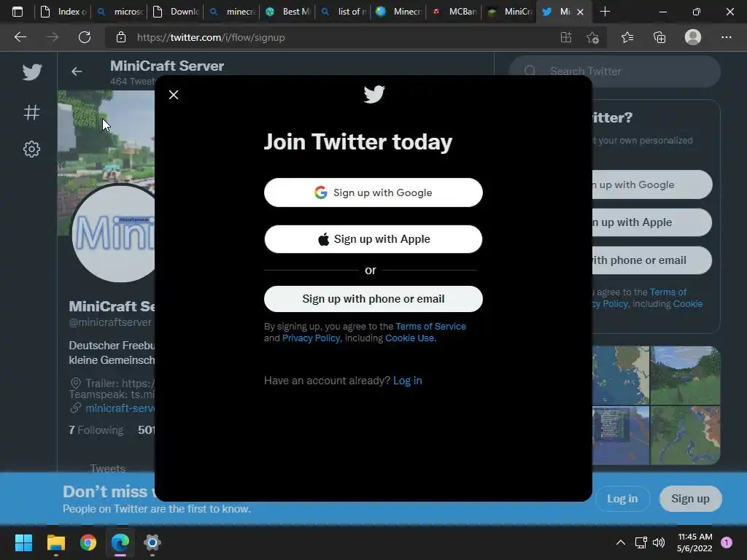Click the Twitter bird logo in dialog
Viewport: 747px width, 560px height.
click(374, 94)
